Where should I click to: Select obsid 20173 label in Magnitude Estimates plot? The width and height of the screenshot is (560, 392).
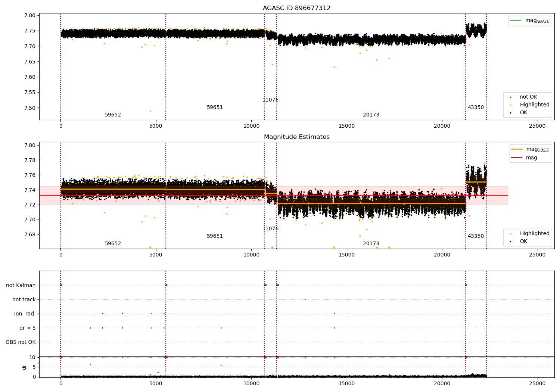[371, 244]
